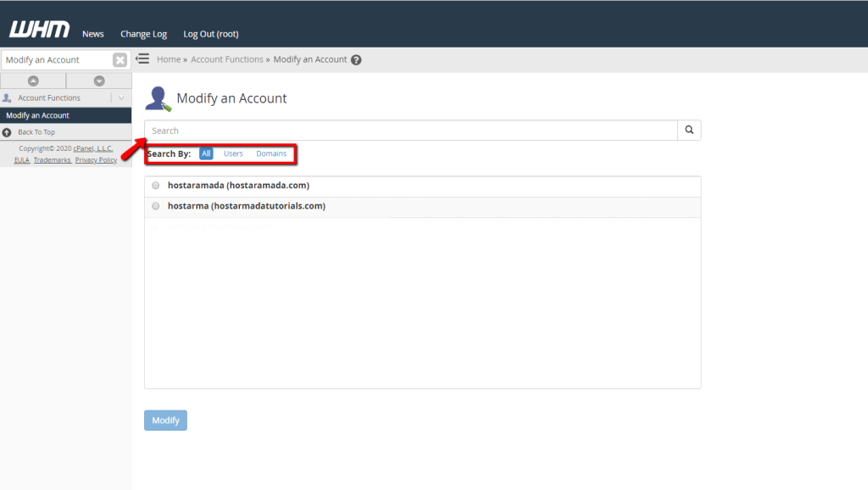Screen dimensions: 868x490
Task: Click the Account Functions person icon in sidebar
Action: pos(8,97)
